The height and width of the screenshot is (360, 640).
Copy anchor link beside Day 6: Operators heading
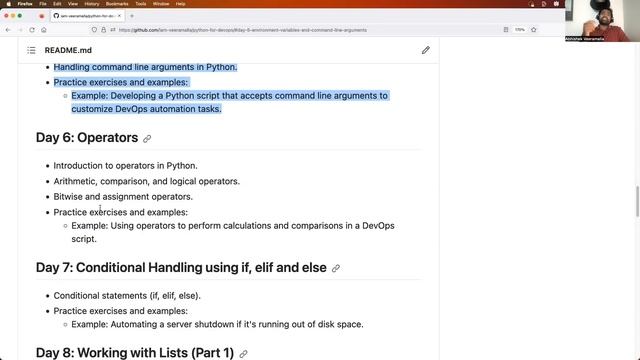coord(147,139)
